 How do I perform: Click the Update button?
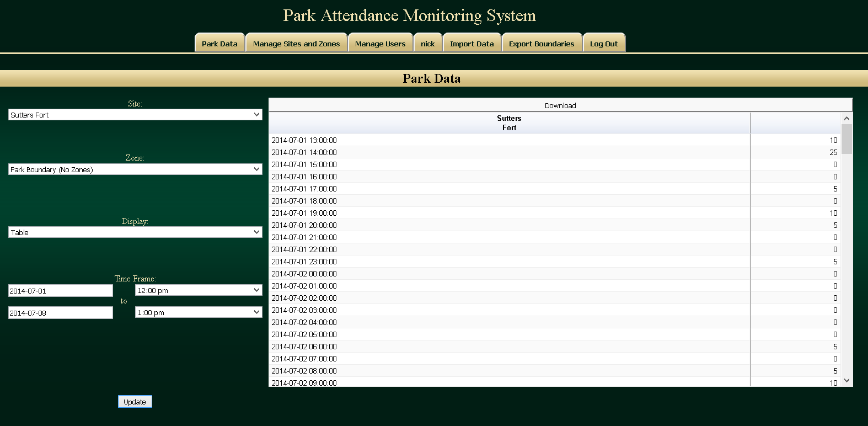[135, 402]
